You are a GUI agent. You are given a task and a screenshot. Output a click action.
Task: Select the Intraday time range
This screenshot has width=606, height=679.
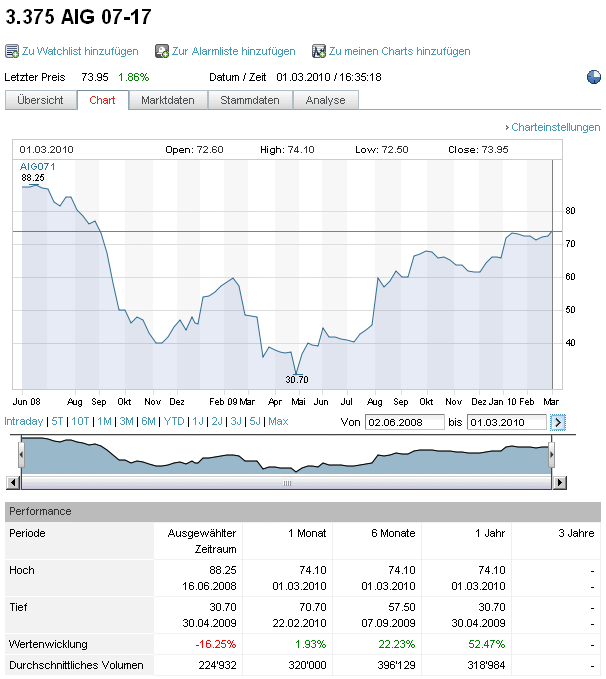point(24,421)
